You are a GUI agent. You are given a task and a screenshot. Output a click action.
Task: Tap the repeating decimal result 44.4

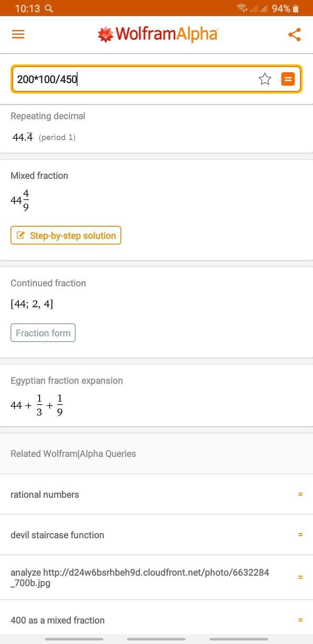[x=23, y=138]
